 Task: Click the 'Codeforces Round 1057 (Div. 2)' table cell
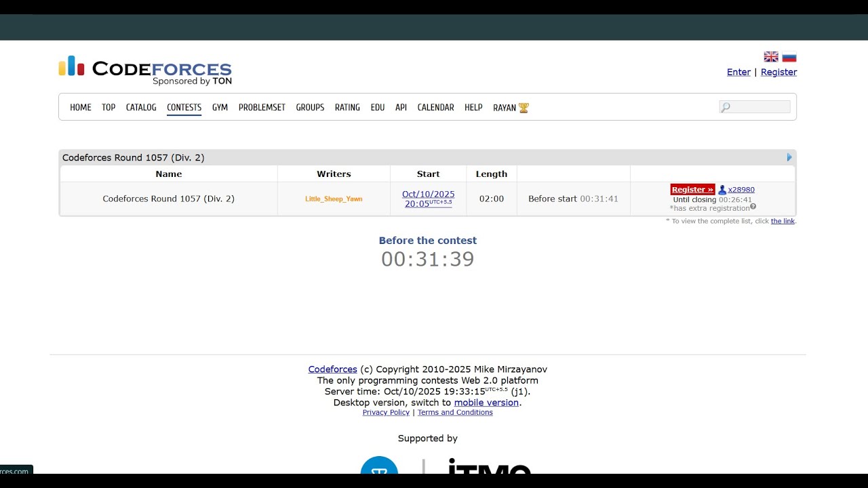point(169,199)
